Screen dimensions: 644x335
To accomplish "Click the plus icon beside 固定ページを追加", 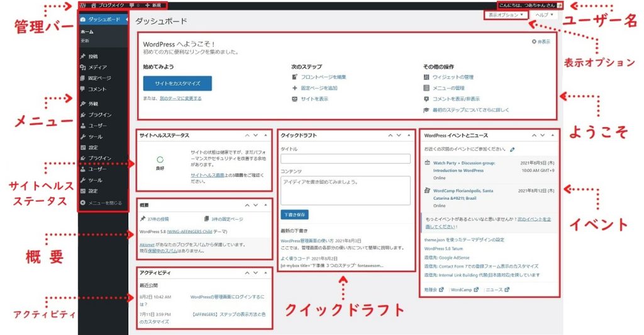I will click(x=294, y=88).
